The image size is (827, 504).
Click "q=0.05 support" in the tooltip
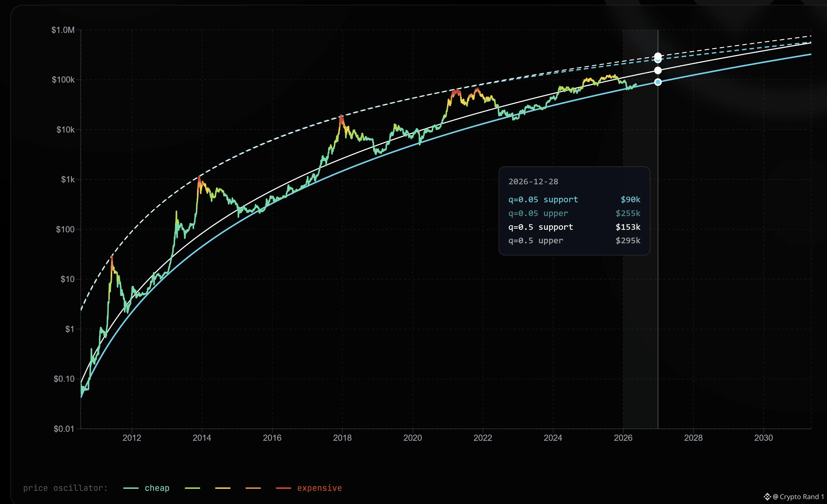coord(543,200)
